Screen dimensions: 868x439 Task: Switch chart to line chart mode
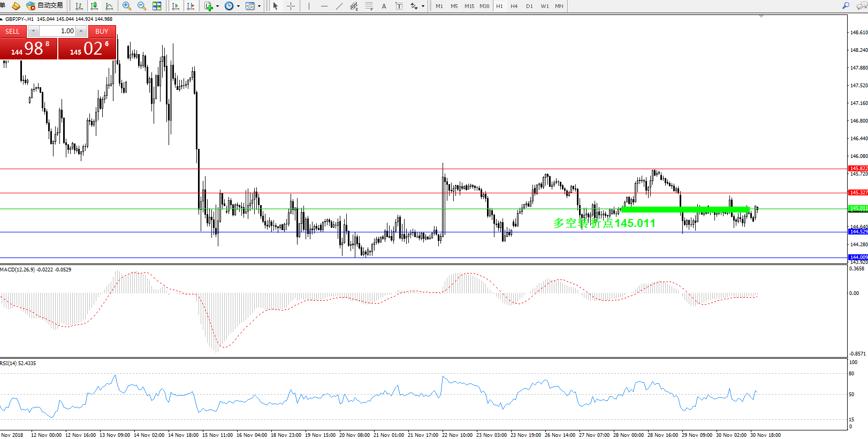[109, 6]
